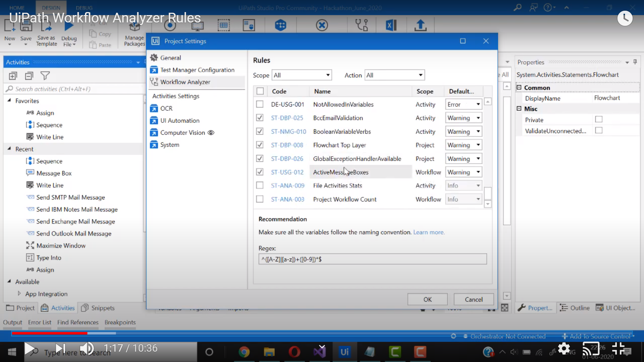Uncheck the ST-NMG-010 BooleanVariableVerbs rule
This screenshot has height=362, width=644.
click(260, 131)
